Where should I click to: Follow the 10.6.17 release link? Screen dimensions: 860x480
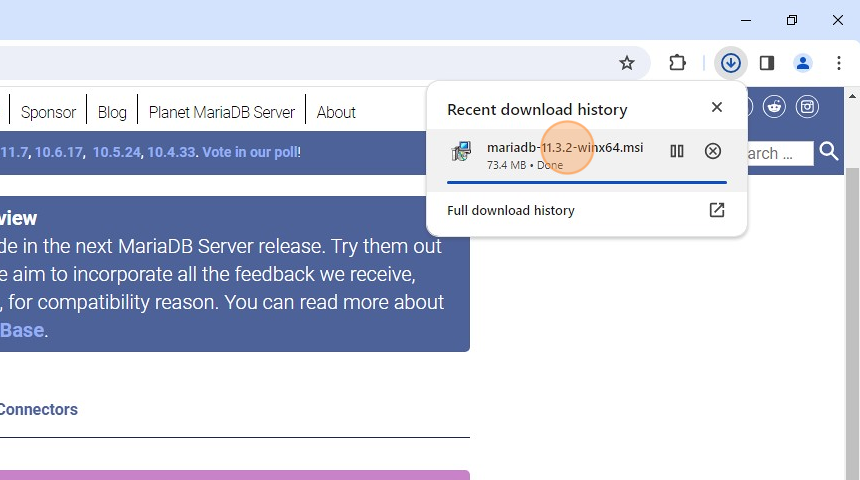[x=59, y=152]
